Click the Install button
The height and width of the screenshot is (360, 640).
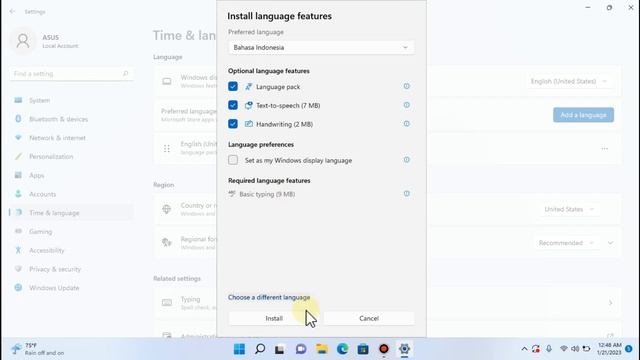coord(274,318)
